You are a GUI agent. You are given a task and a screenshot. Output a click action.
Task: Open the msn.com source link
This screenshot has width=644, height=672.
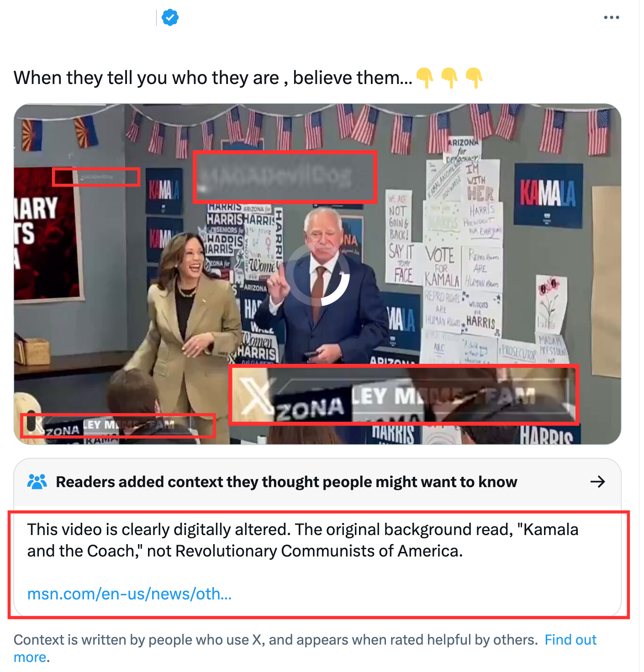129,594
